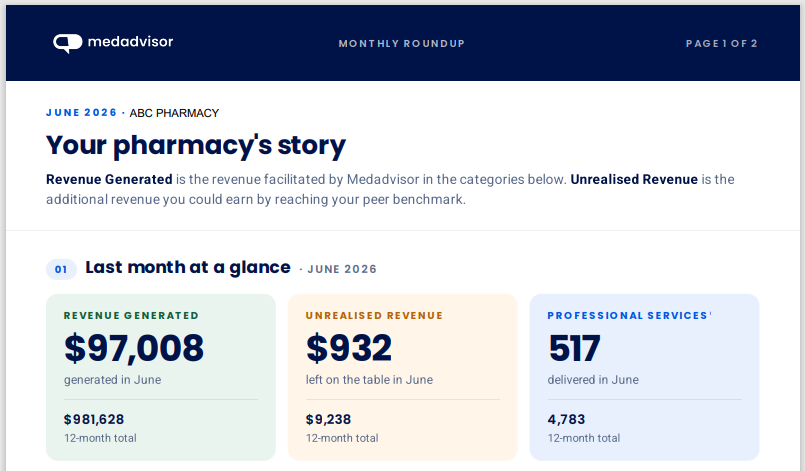Click the Your pharmacy's story heading

coord(196,145)
